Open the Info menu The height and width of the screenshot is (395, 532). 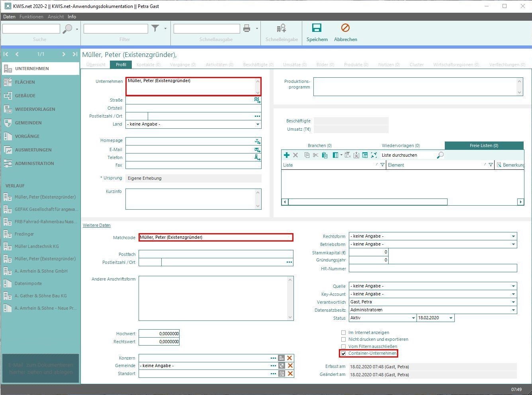[72, 17]
